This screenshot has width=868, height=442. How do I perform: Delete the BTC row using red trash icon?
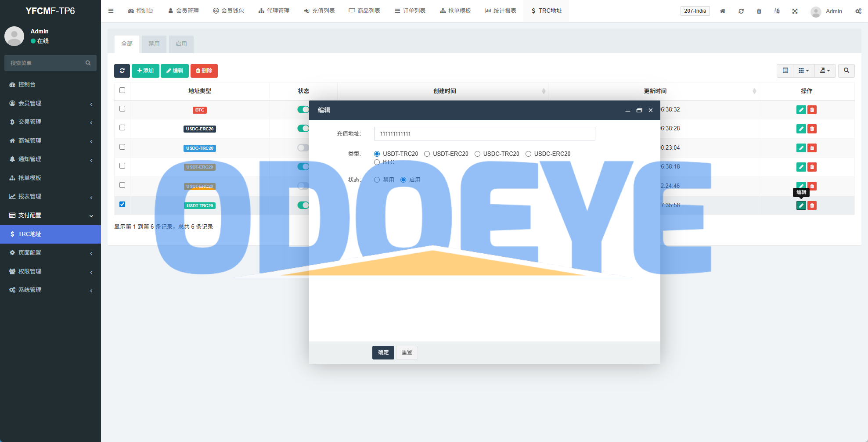812,110
